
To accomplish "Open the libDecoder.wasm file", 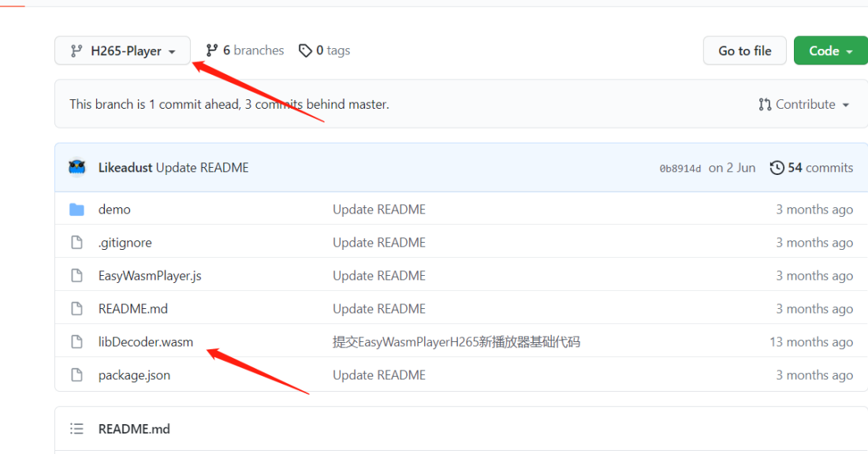I will 145,341.
